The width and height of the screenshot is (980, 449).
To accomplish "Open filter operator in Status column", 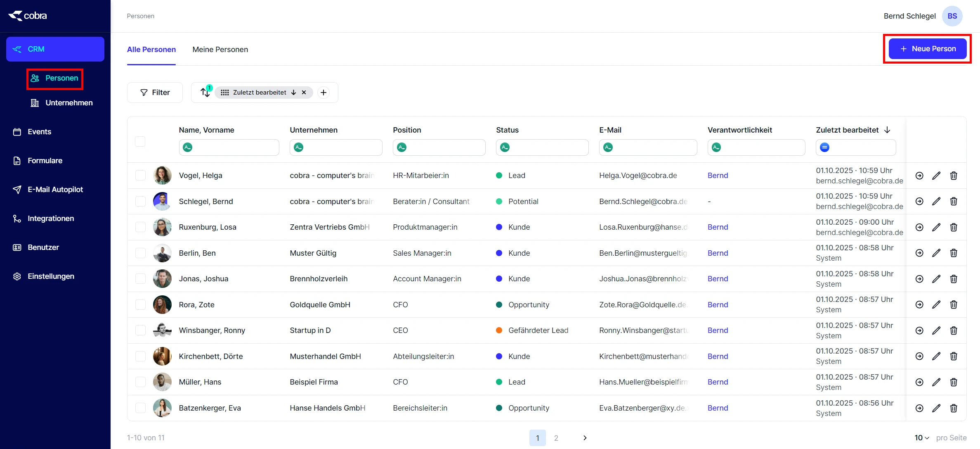I will [505, 147].
